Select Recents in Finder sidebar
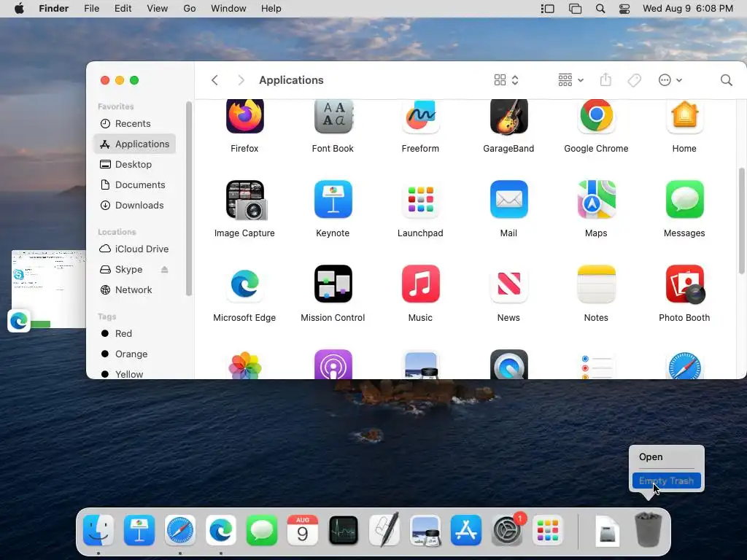This screenshot has width=747, height=560. [x=135, y=124]
